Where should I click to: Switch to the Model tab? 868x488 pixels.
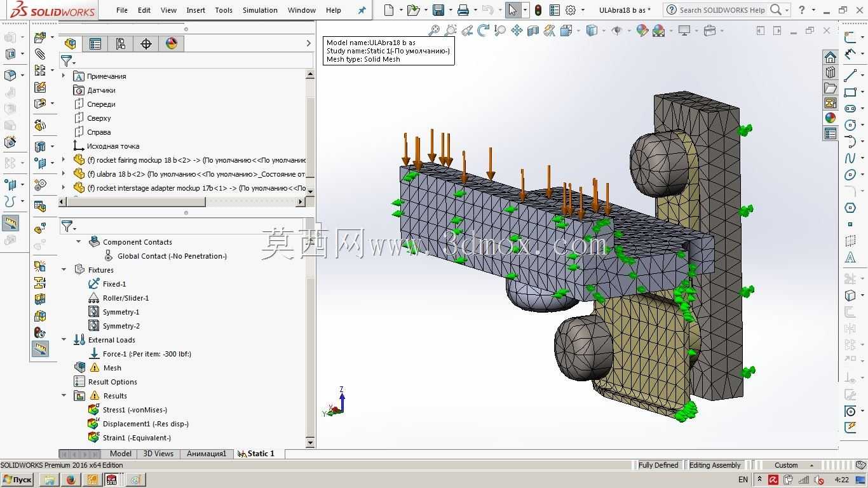pyautogui.click(x=121, y=454)
